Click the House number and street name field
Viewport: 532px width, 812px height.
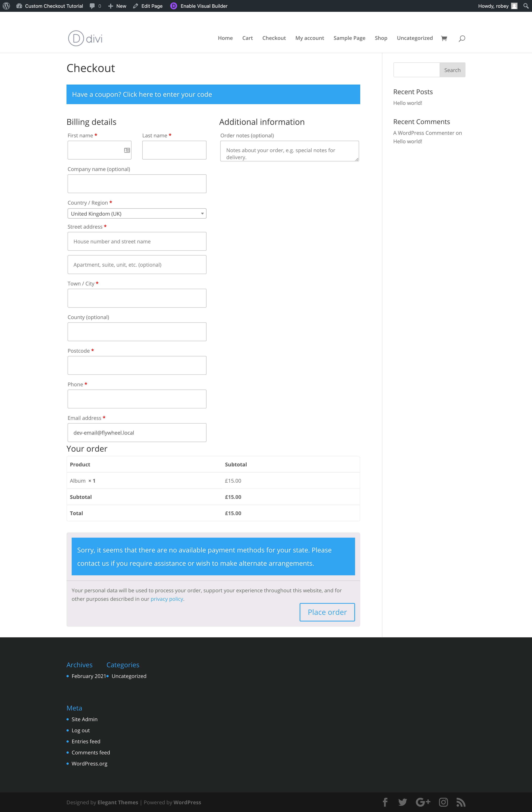[x=137, y=241]
